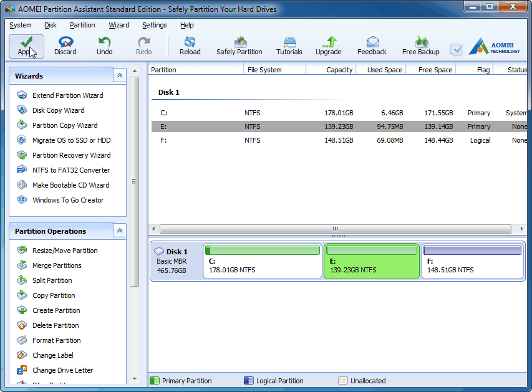
Task: Undo the last operation
Action: point(105,47)
